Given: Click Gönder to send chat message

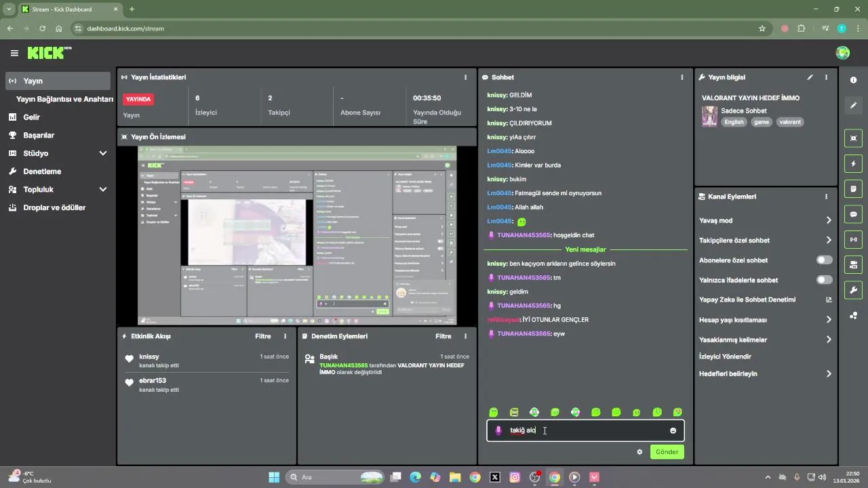Looking at the screenshot, I should click(x=667, y=452).
